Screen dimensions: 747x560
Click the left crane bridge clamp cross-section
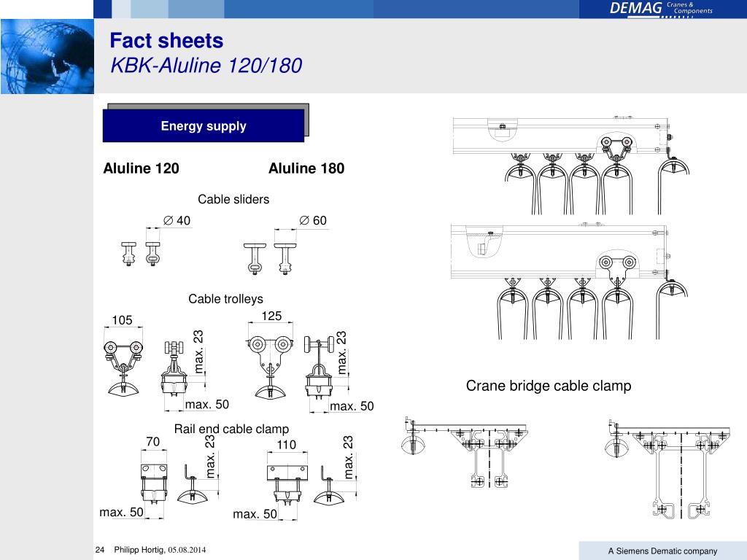465,453
